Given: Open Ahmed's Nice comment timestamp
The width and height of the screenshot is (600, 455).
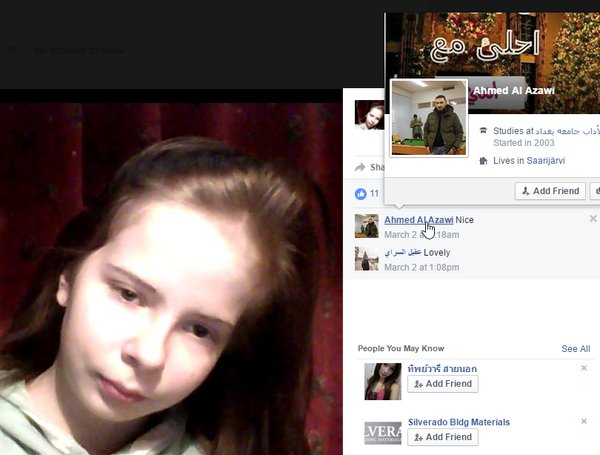Looking at the screenshot, I should (x=422, y=235).
